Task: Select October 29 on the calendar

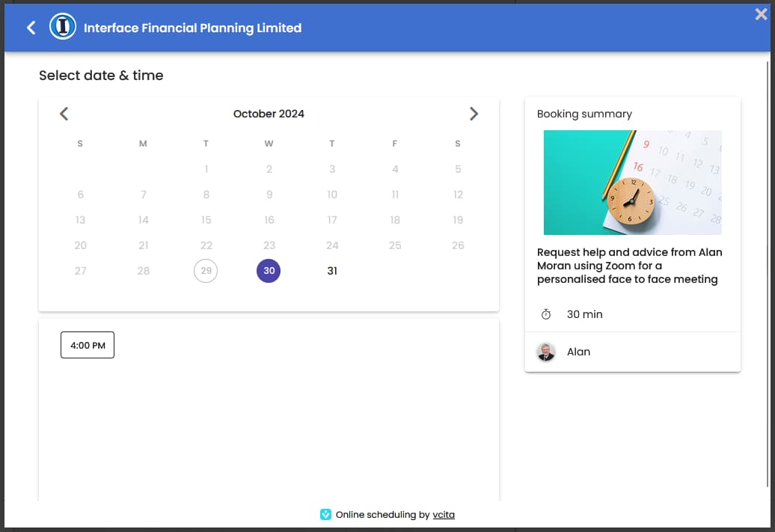Action: point(206,271)
